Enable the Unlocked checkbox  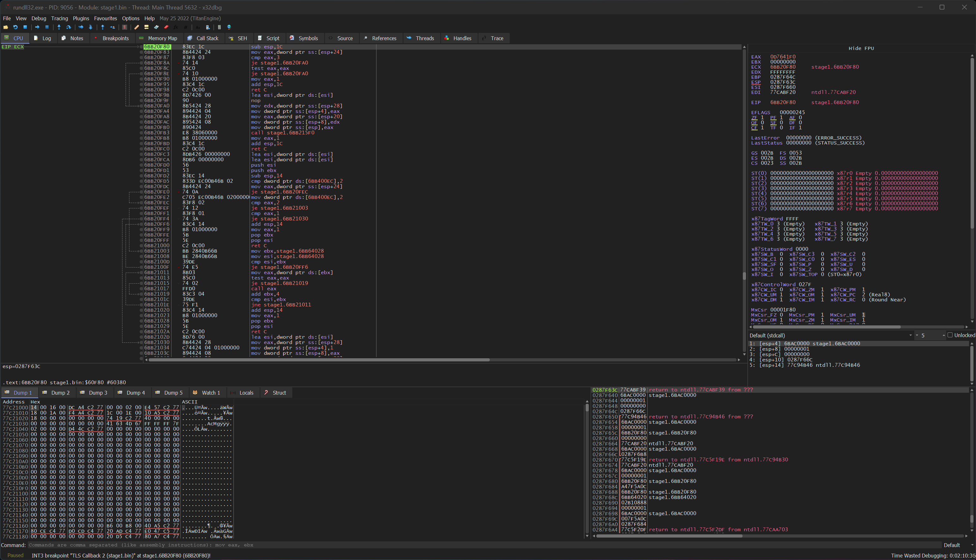[x=950, y=335]
